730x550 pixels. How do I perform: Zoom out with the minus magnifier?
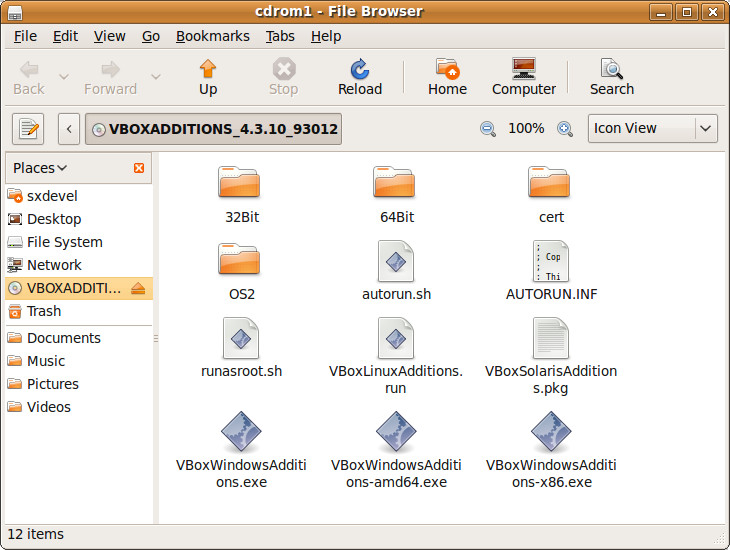(x=487, y=129)
